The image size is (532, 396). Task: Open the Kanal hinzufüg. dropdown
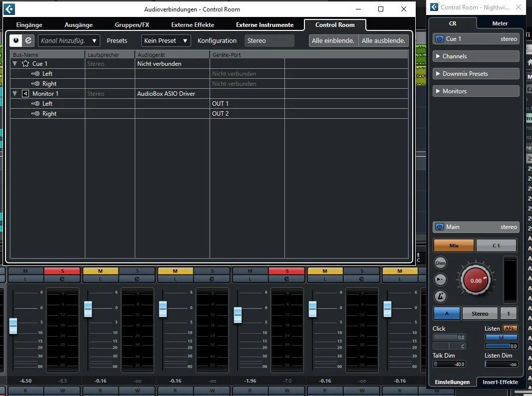coord(69,41)
